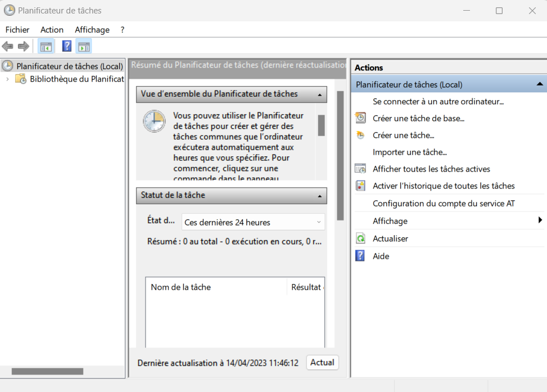The width and height of the screenshot is (547, 392).
Task: Click the Créer une tâche de base icon
Action: [x=360, y=118]
